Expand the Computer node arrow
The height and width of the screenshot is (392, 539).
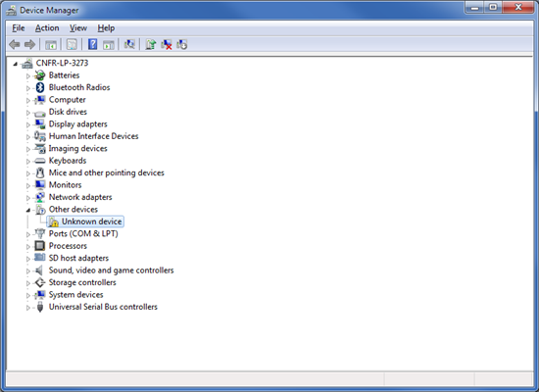point(28,100)
